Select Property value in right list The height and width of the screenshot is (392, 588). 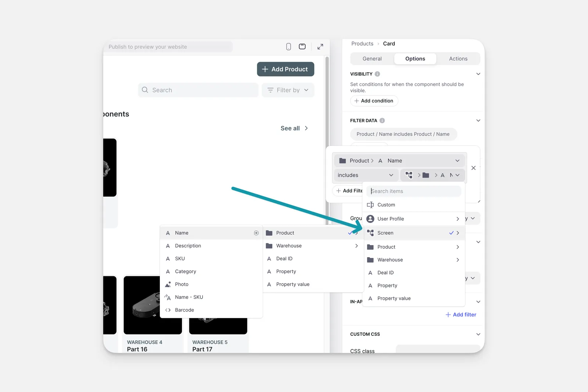(x=414, y=298)
